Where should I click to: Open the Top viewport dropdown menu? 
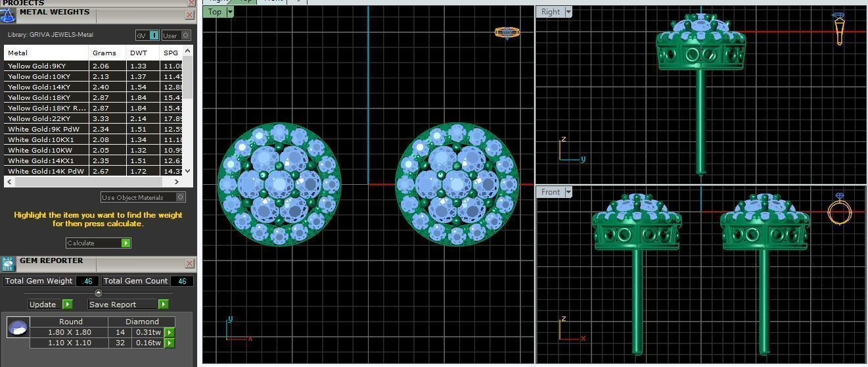(230, 12)
